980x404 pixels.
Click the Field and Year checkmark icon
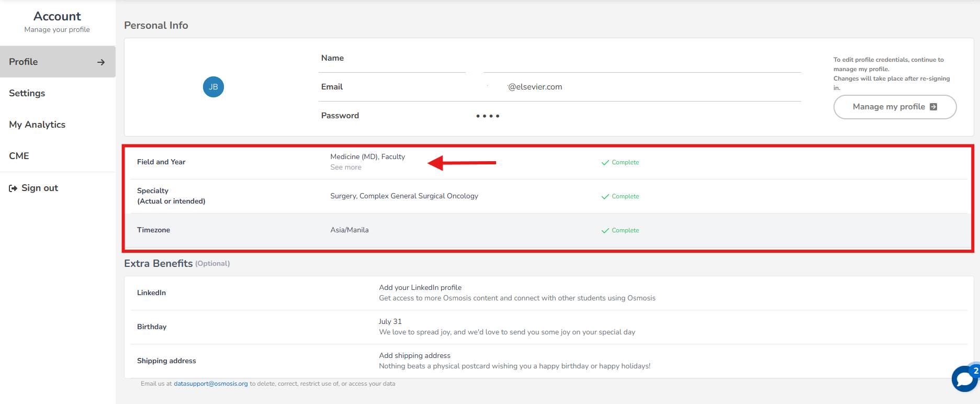tap(605, 163)
